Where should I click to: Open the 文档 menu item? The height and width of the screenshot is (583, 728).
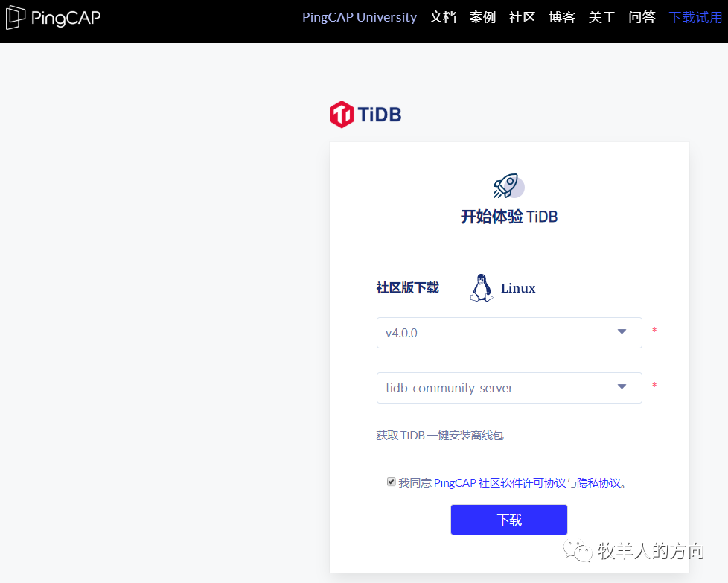coord(442,17)
